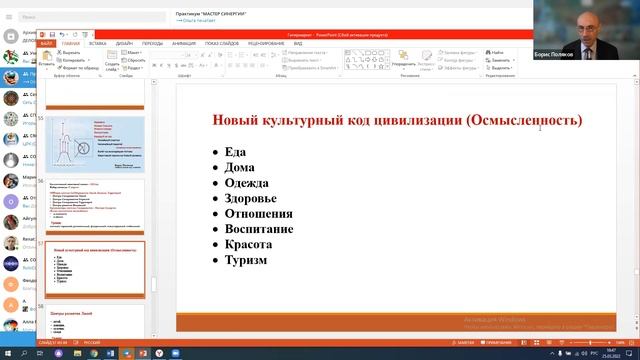The image size is (640, 360).
Task: Click the taskbar search magnifier icon
Action: click(24, 353)
